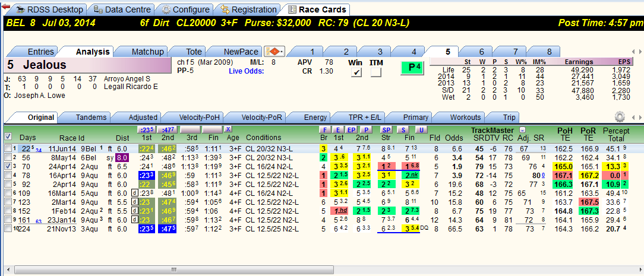
Task: Toggle the Win checkbox
Action: 356,72
